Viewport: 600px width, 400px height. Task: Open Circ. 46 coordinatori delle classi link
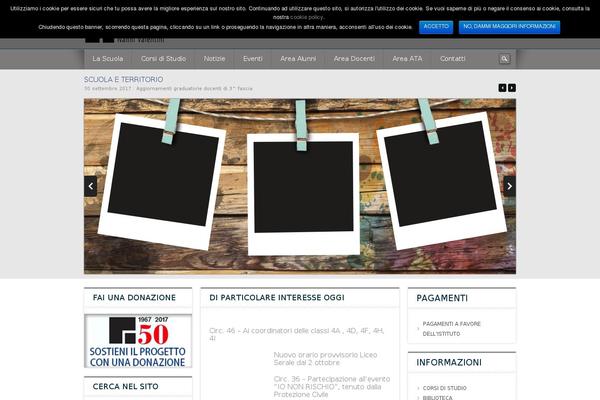297,334
